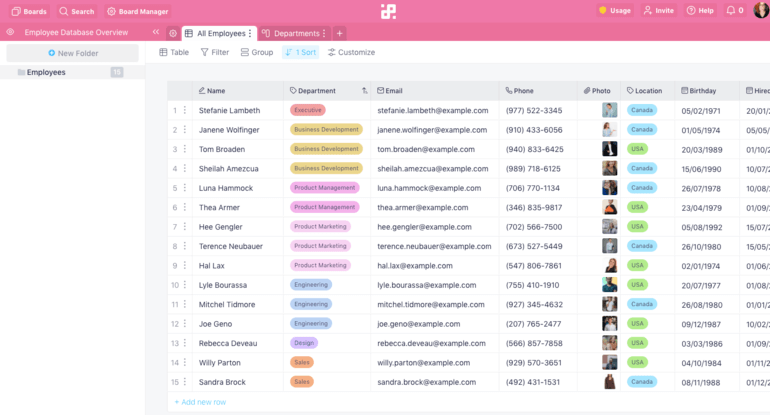The width and height of the screenshot is (770, 415).
Task: Select email cell terence.neubauer@example.com
Action: [x=435, y=246]
